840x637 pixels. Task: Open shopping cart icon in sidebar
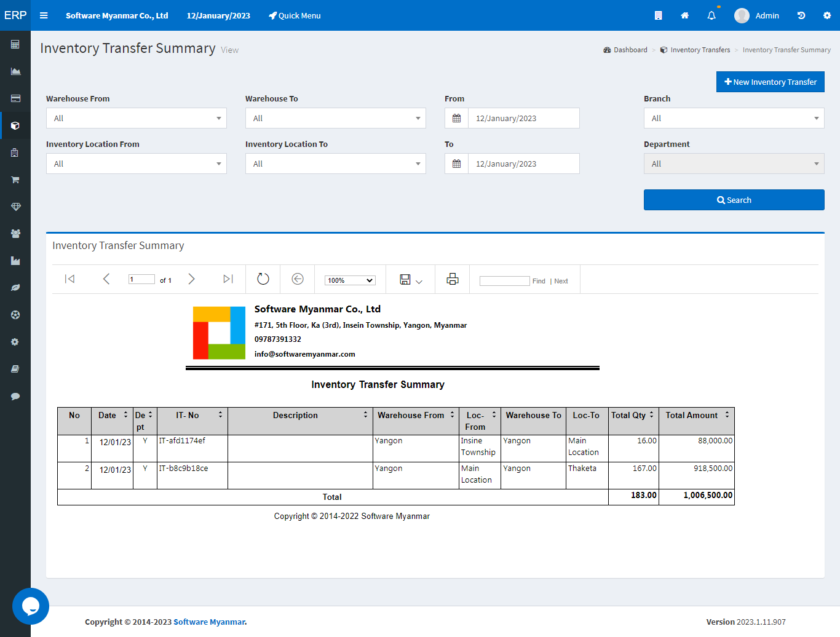15,180
